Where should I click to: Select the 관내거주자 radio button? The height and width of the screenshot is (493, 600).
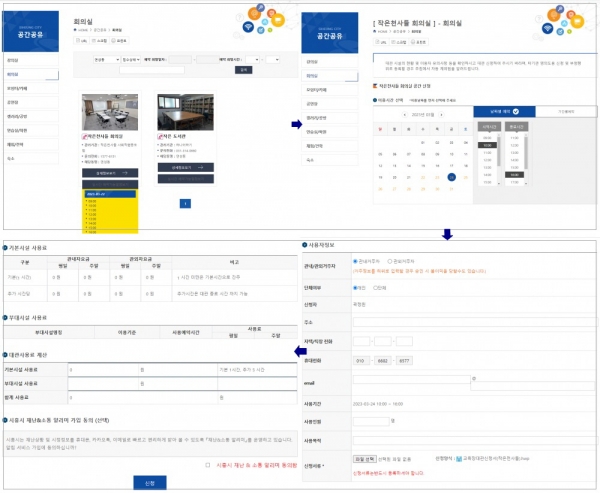pos(355,263)
